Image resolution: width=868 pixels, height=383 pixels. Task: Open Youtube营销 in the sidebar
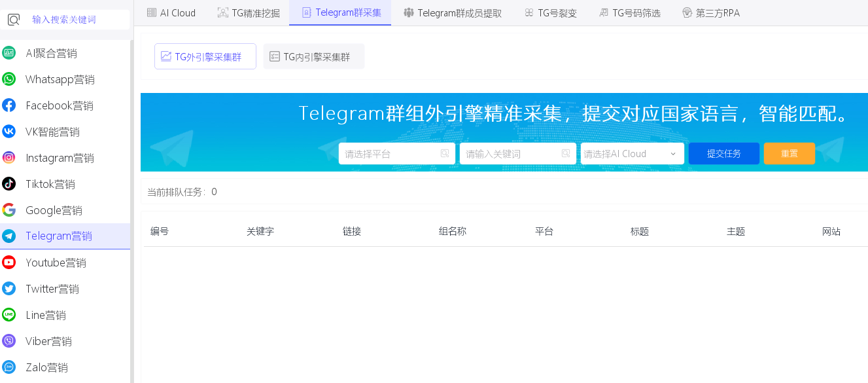tap(65, 263)
